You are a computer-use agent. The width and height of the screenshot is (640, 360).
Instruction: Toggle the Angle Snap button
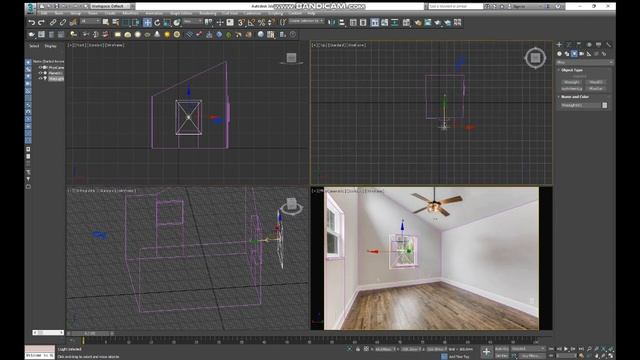click(x=251, y=22)
